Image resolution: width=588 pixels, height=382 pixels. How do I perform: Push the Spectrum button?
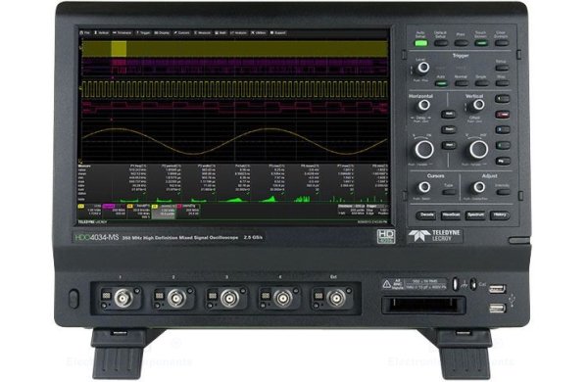[x=475, y=215]
